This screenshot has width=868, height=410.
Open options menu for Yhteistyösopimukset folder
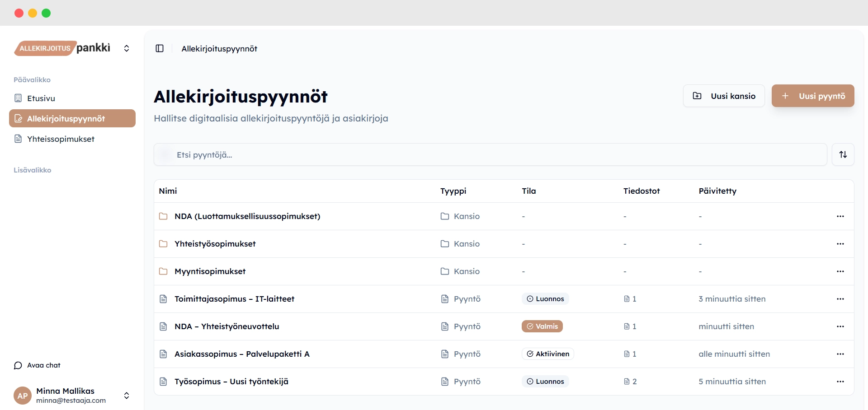coord(840,244)
